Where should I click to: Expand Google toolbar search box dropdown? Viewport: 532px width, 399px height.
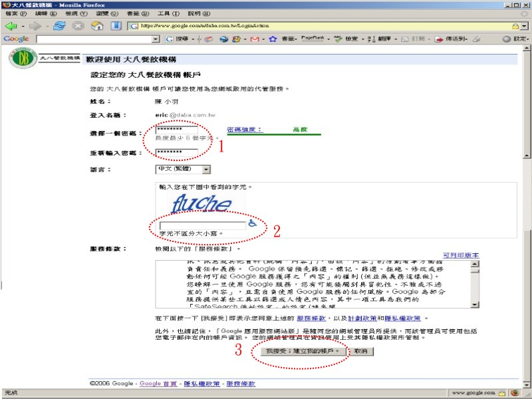(x=156, y=39)
